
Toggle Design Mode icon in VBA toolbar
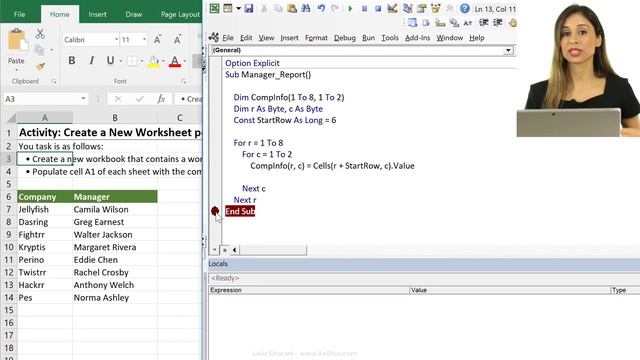(392, 8)
